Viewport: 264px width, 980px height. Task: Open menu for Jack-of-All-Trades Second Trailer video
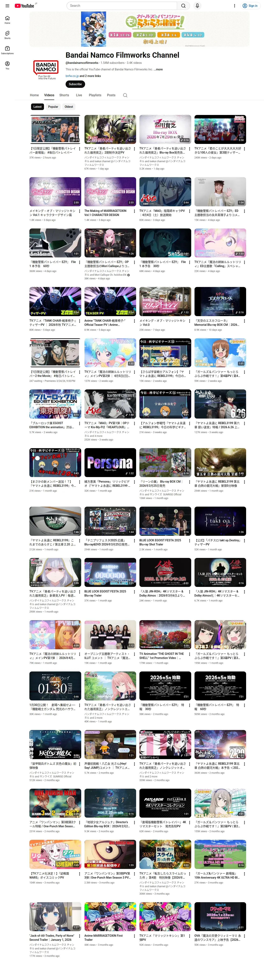coord(79,936)
